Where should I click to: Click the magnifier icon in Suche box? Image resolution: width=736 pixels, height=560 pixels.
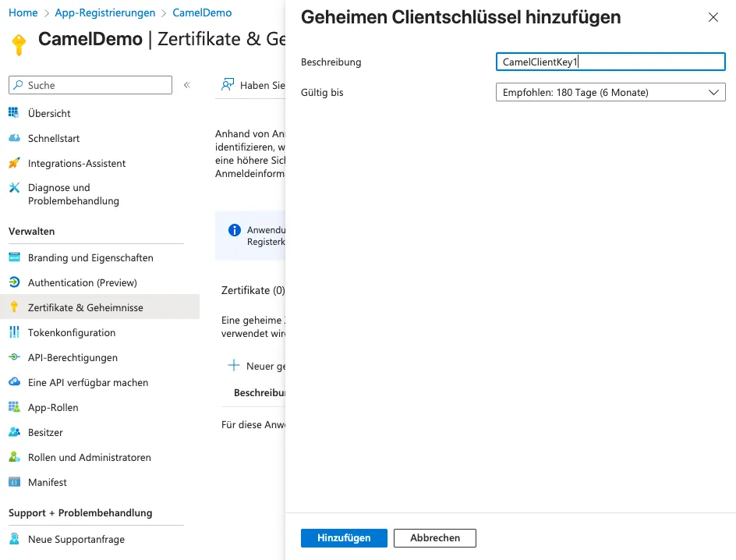(18, 85)
